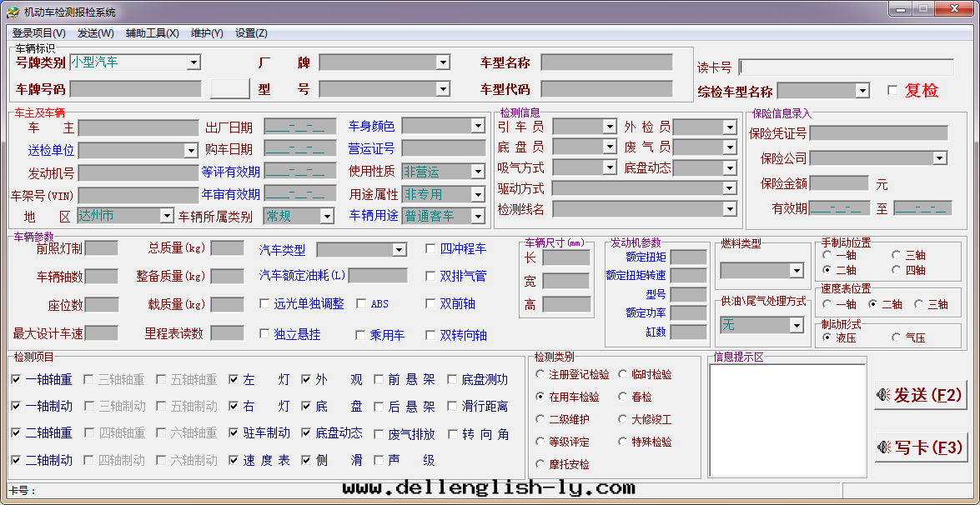Screen dimensions: 980x505
Task: Click the 写卡(F3) write card button
Action: click(x=920, y=447)
